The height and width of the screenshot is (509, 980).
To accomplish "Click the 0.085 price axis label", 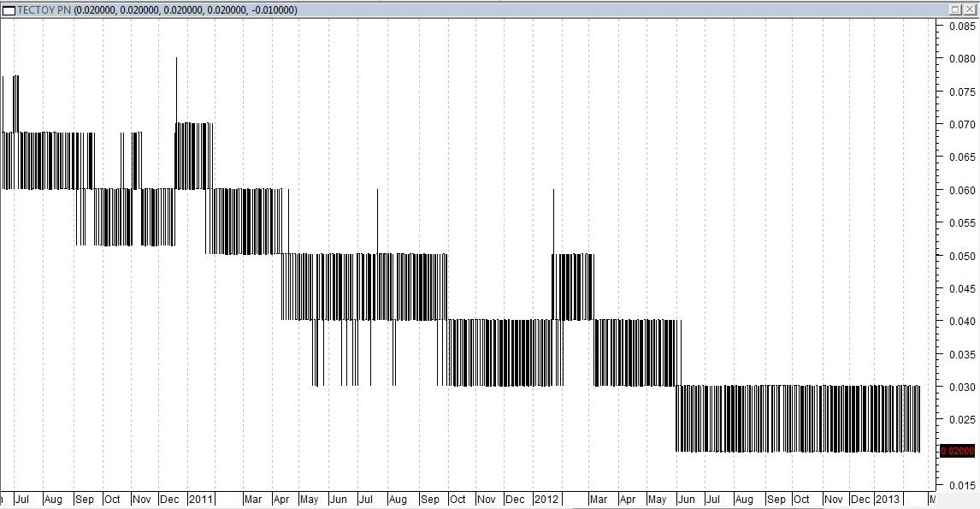I will click(x=962, y=26).
